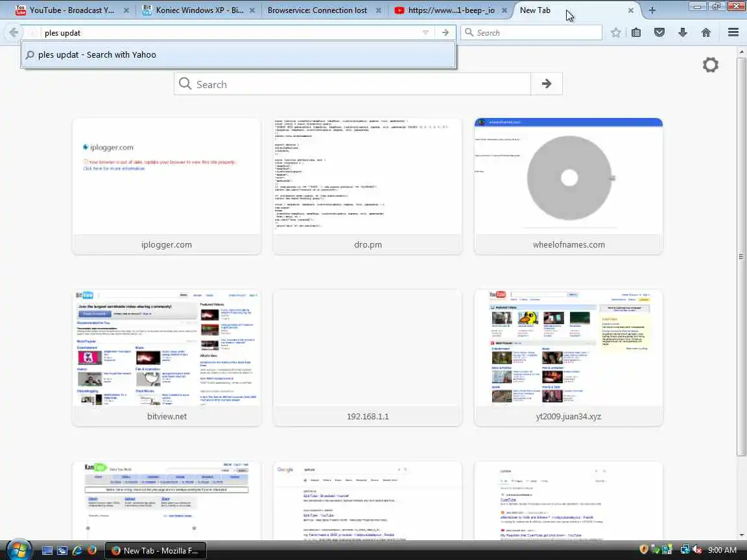Switch to Koniec Windows XP tab

point(199,10)
